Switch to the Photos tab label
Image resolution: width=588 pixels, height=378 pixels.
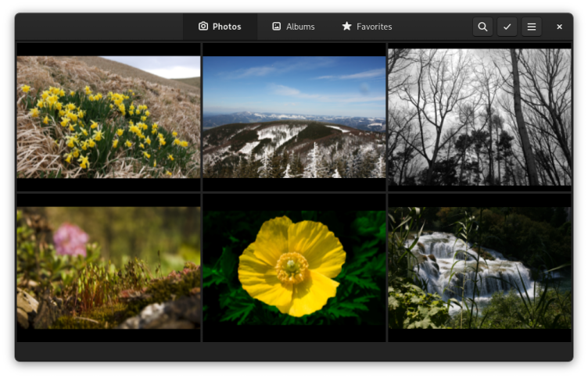click(227, 27)
